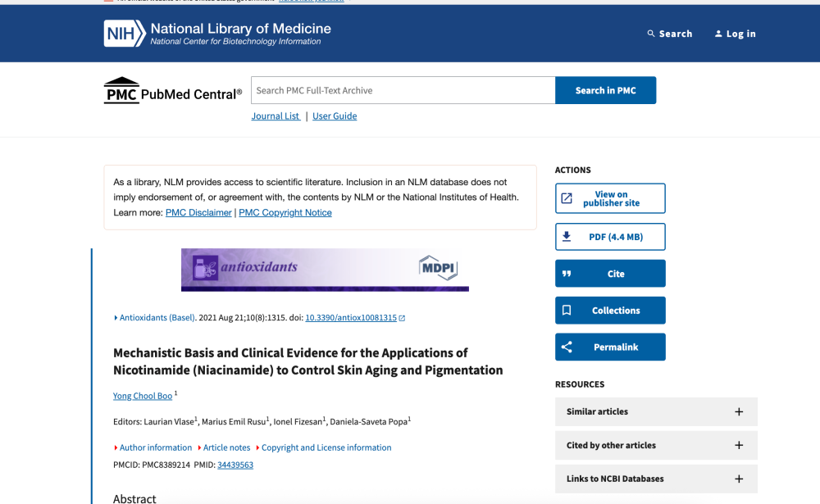The width and height of the screenshot is (820, 504).
Task: Click the Search in PMC button
Action: tap(606, 90)
